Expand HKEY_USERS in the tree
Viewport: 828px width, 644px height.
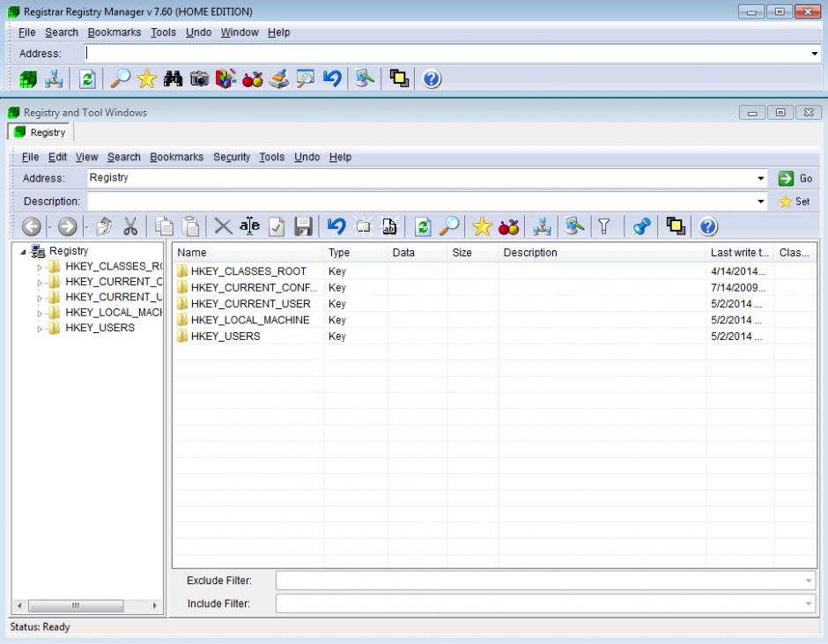(x=39, y=329)
